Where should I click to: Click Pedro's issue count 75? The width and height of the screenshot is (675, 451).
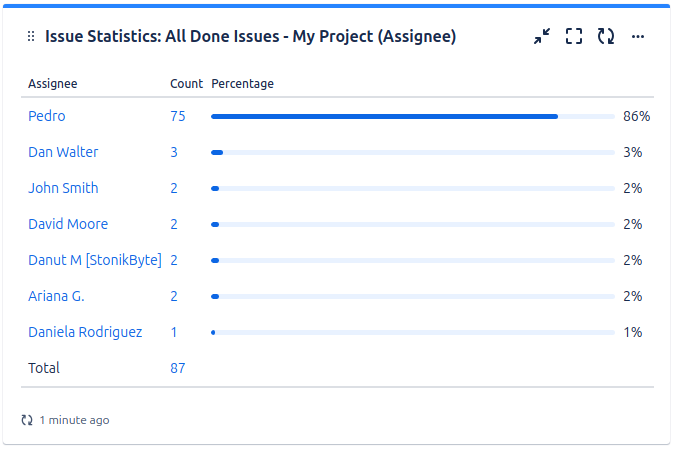(x=178, y=116)
